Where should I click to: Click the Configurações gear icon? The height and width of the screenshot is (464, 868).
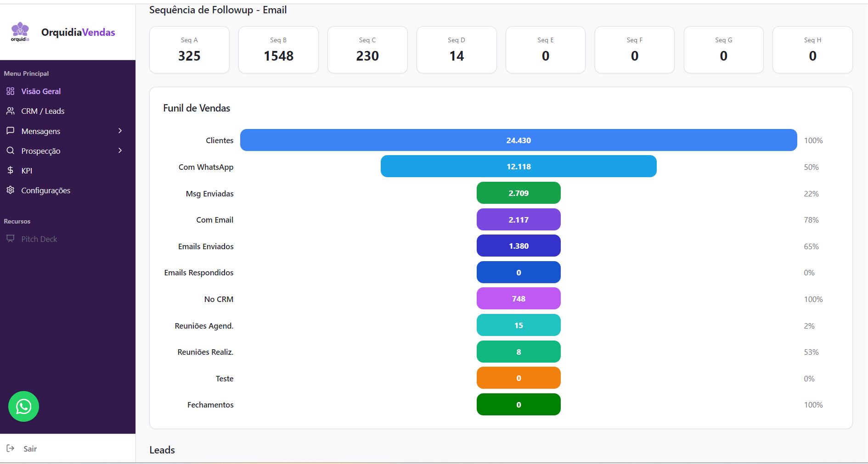tap(10, 190)
